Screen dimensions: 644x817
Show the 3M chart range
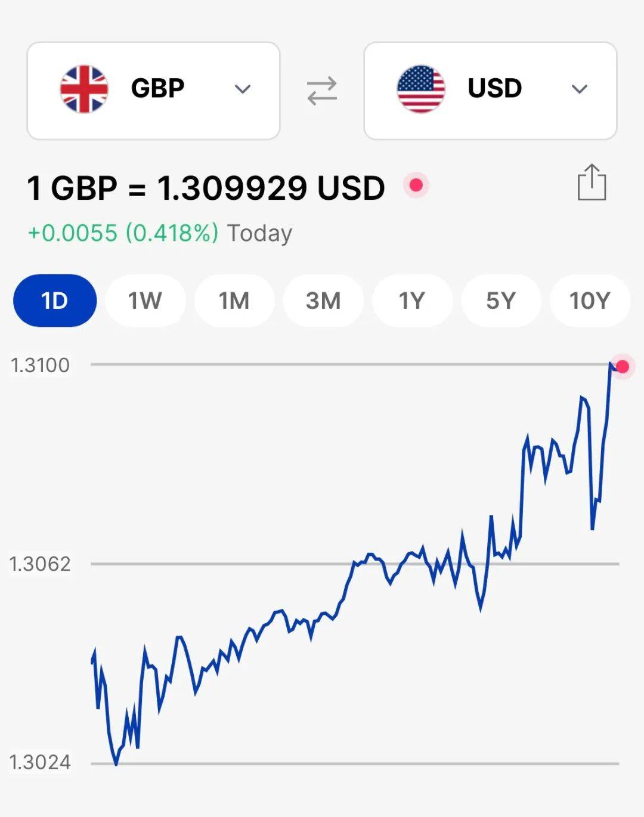(323, 301)
